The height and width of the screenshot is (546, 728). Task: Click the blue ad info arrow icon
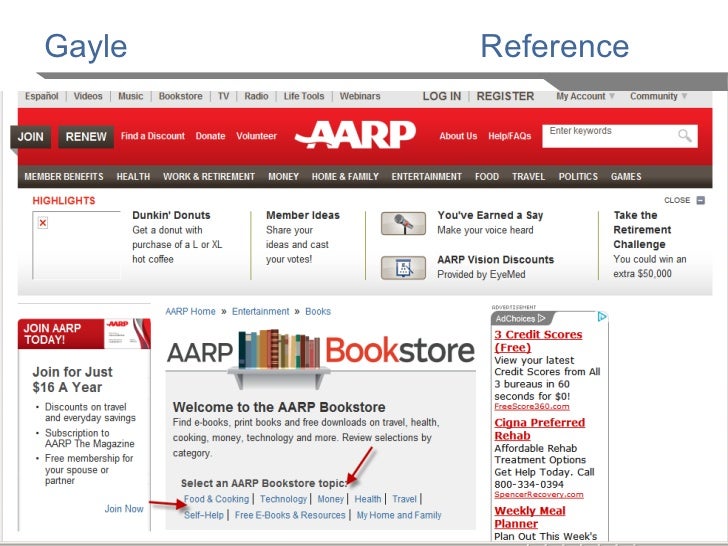[602, 317]
